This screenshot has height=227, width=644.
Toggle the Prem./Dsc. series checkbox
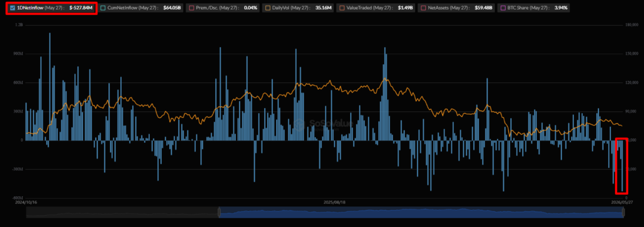[191, 8]
